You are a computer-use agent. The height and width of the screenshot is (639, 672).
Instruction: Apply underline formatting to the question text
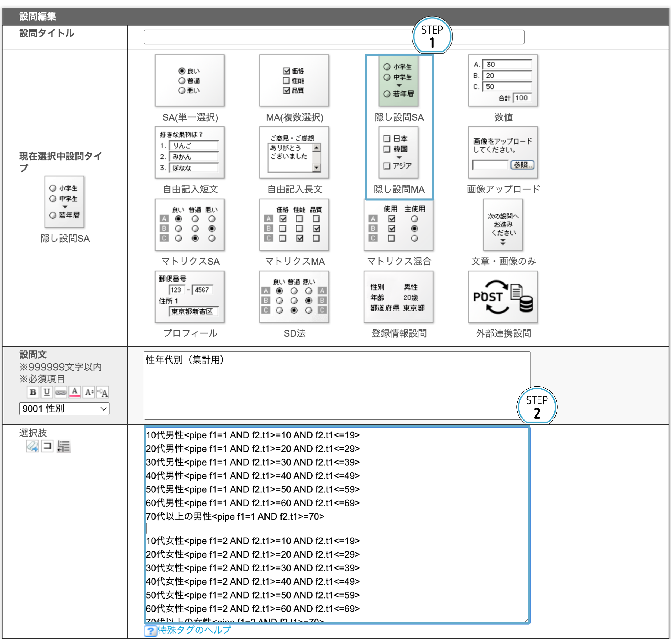(x=47, y=392)
